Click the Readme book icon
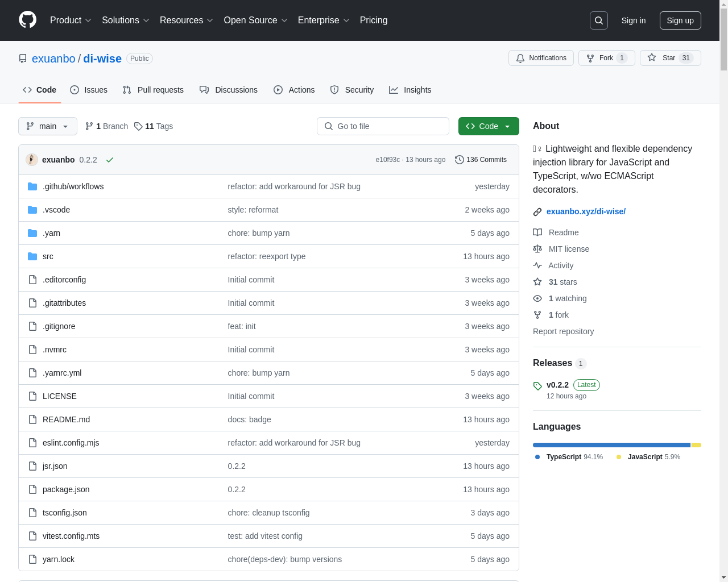Viewport: 728px width, 582px height. 537,232
